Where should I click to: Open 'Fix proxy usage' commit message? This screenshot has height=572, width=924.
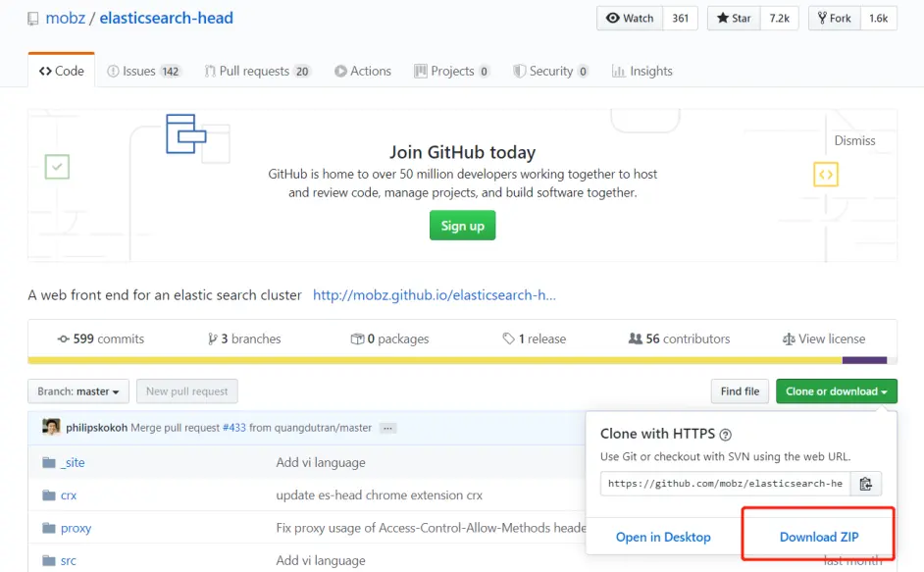point(431,529)
